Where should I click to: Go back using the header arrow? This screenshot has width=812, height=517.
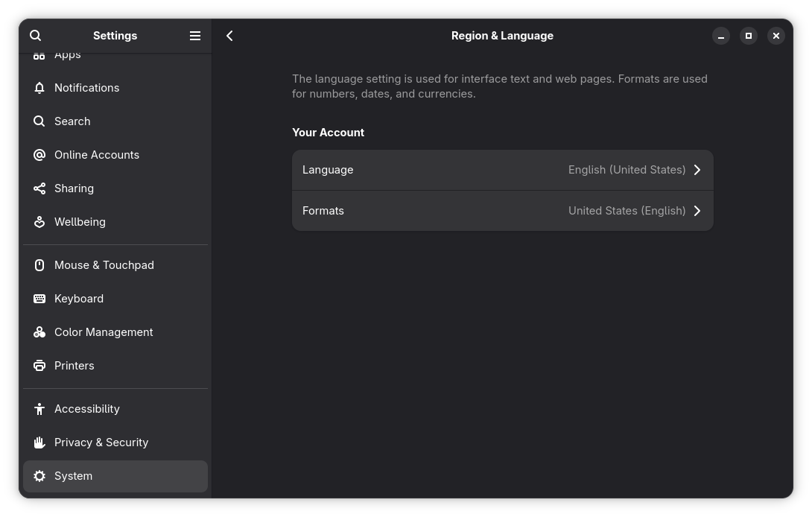click(x=230, y=36)
